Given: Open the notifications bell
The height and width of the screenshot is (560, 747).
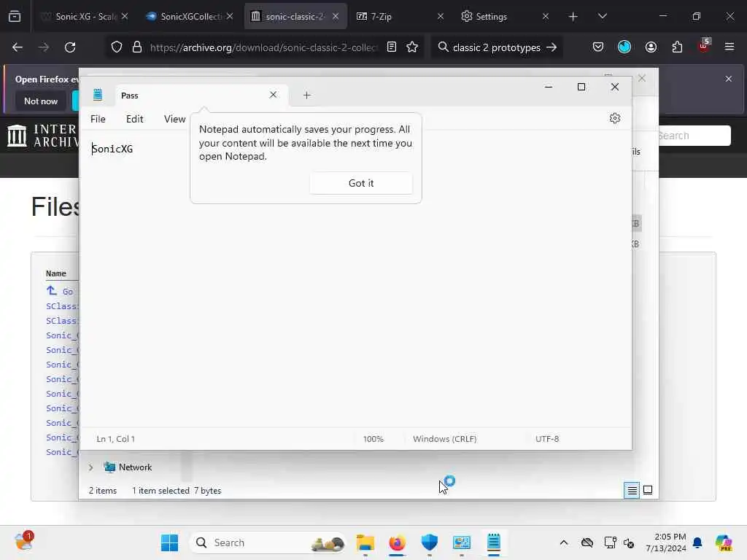Looking at the screenshot, I should (697, 542).
